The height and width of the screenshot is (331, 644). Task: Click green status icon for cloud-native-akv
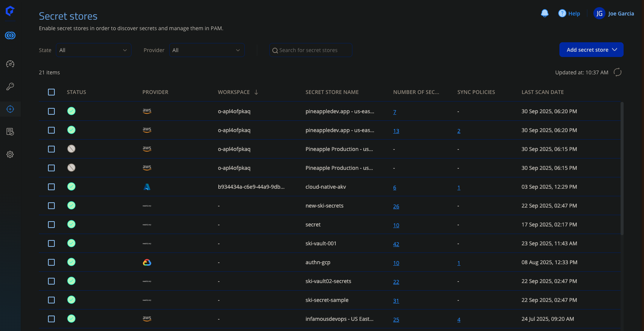[71, 186]
